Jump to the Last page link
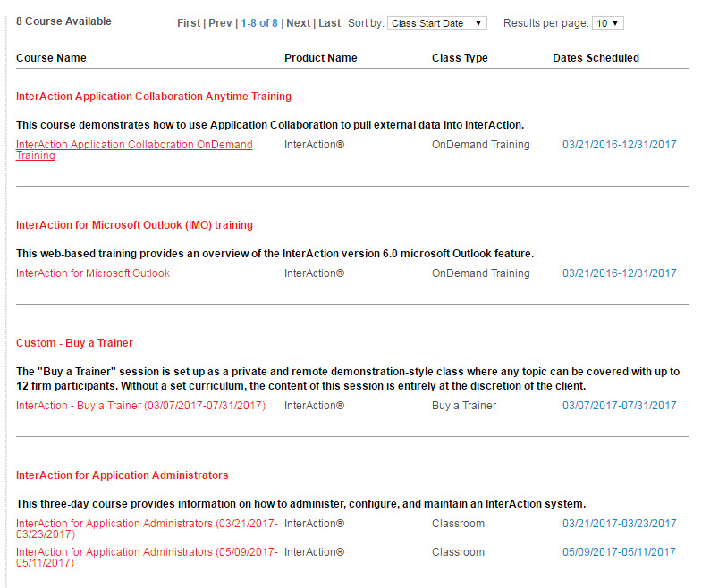 (330, 23)
